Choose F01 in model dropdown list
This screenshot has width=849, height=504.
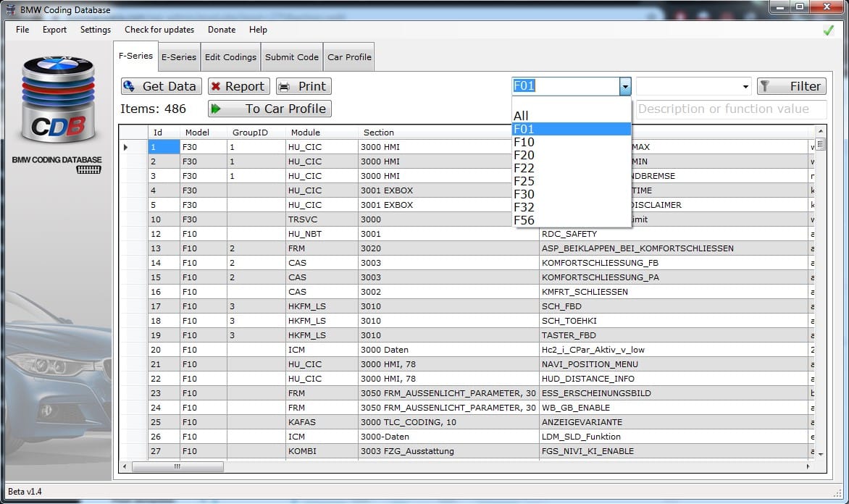click(x=572, y=129)
